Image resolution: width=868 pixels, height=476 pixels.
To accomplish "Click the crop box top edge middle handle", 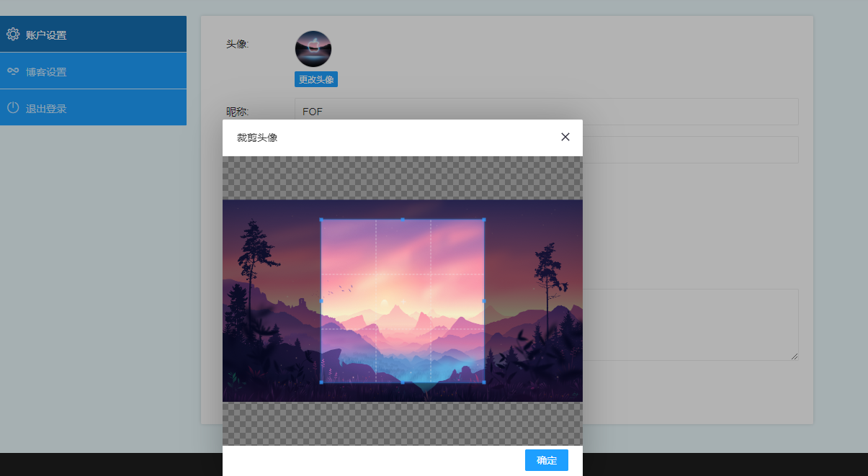I will point(403,220).
